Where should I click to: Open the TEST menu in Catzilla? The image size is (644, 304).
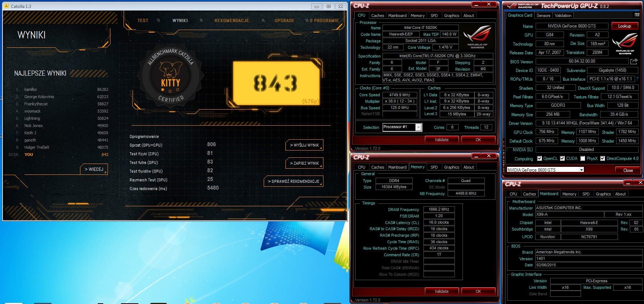point(143,21)
